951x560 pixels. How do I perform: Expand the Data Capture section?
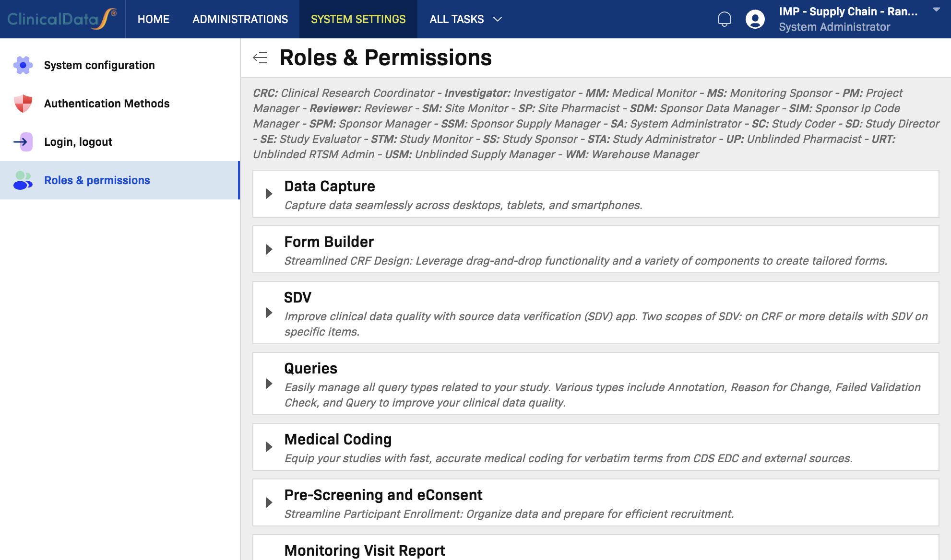pos(268,194)
